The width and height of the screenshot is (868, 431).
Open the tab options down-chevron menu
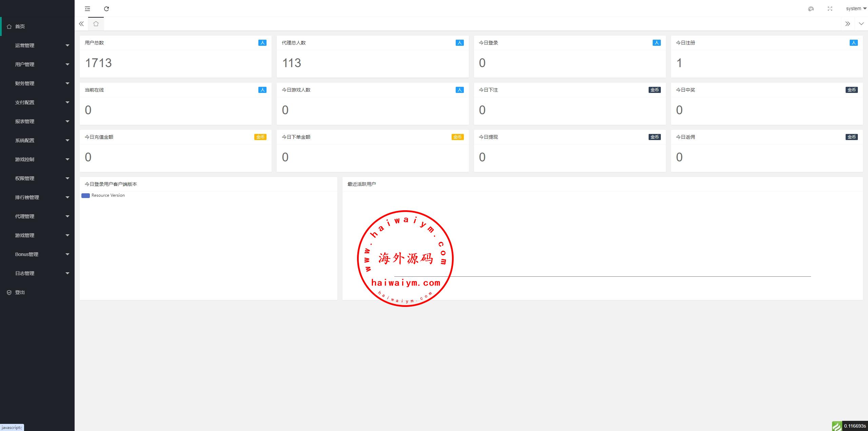pyautogui.click(x=861, y=24)
